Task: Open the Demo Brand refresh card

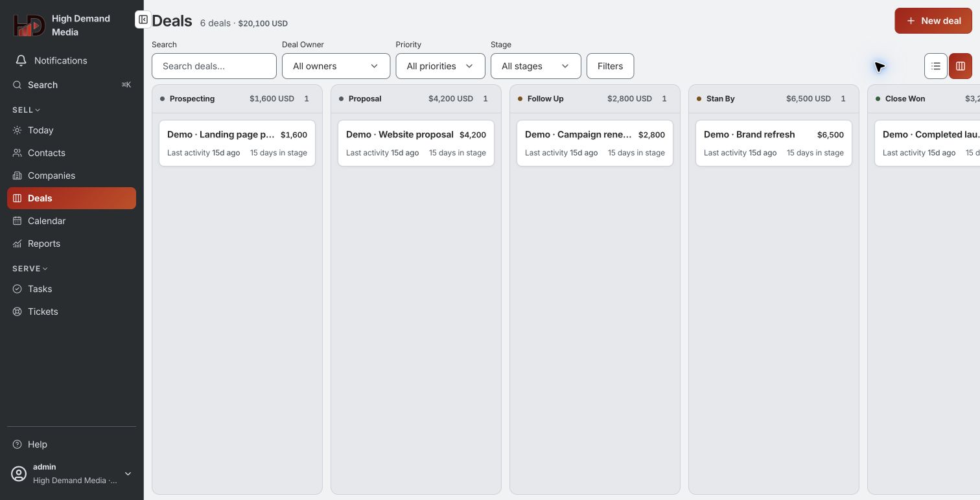Action: click(x=774, y=143)
